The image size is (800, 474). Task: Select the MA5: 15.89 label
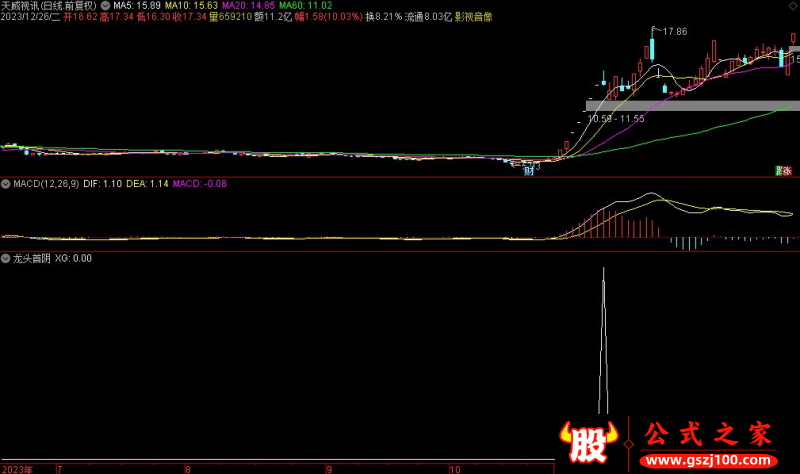137,6
